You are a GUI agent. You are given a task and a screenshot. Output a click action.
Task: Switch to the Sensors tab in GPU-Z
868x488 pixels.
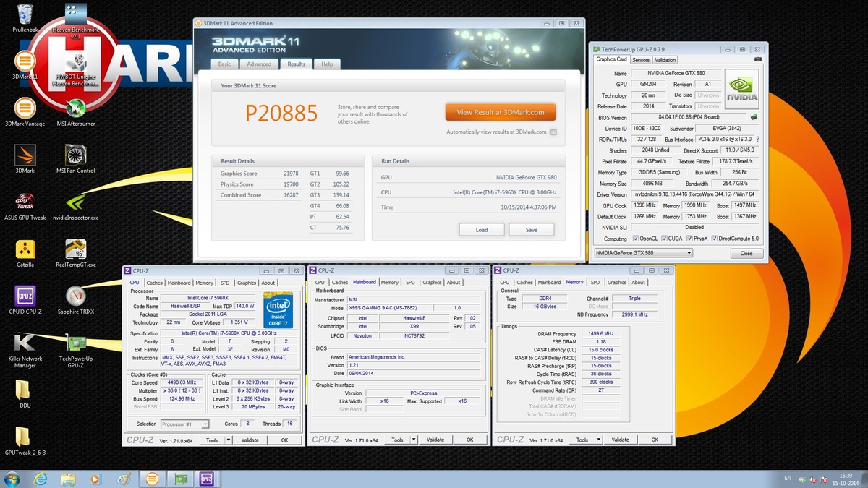pyautogui.click(x=639, y=60)
